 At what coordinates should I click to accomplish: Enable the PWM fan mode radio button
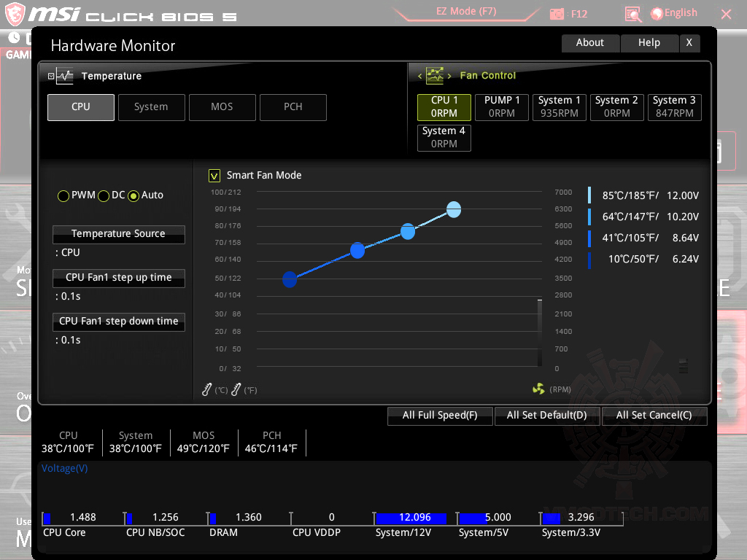63,195
